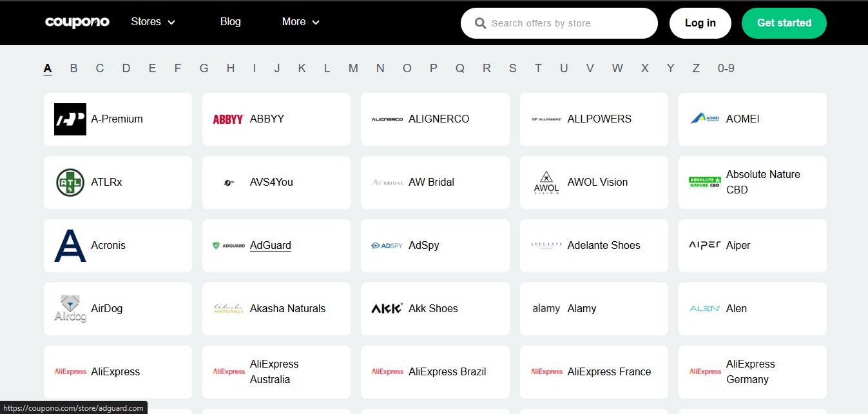
Task: Open the ATLRx green cross logo
Action: (x=70, y=182)
